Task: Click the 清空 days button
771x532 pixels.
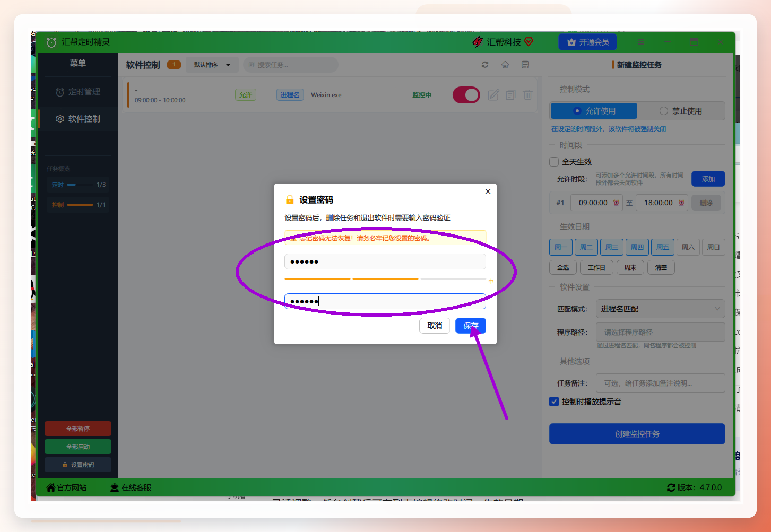Action: pyautogui.click(x=661, y=267)
